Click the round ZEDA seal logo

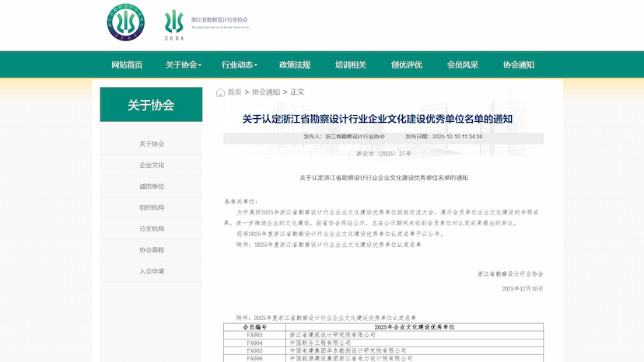[126, 23]
